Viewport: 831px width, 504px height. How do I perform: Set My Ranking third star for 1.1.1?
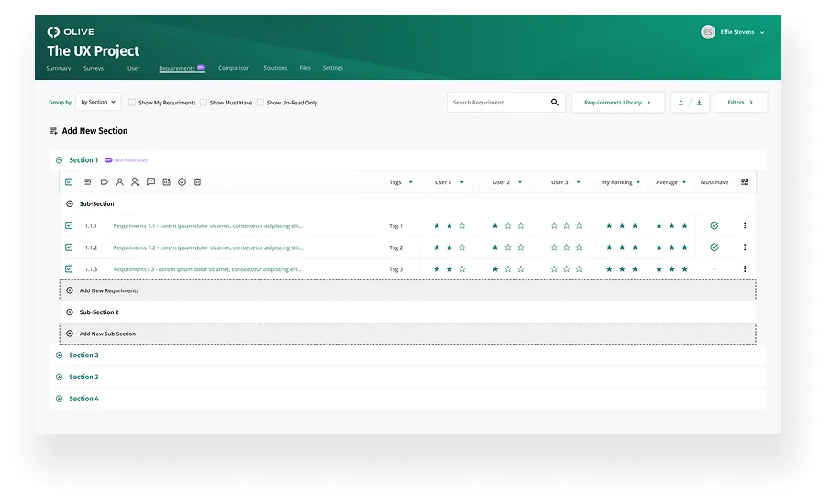pyautogui.click(x=635, y=225)
